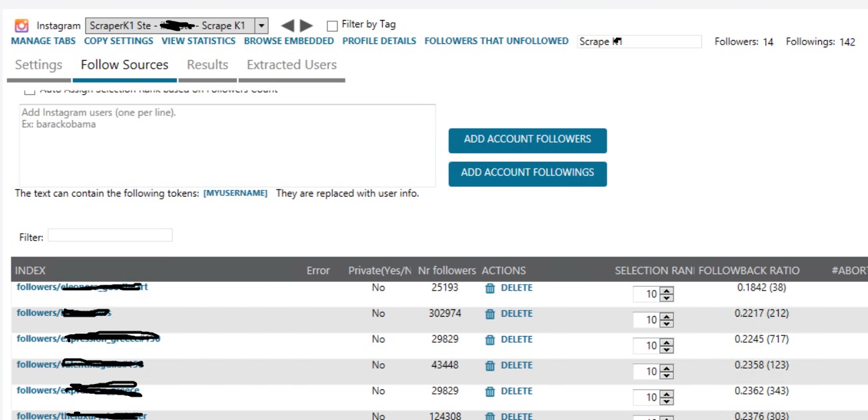This screenshot has height=420, width=868.
Task: Decrease selection rank in the 302974 followers row
Action: (667, 323)
